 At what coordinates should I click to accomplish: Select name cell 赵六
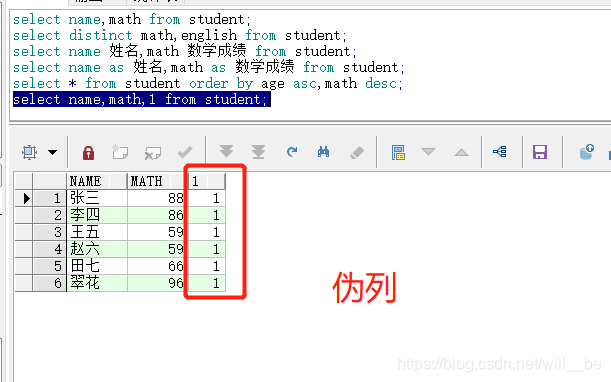(x=97, y=249)
